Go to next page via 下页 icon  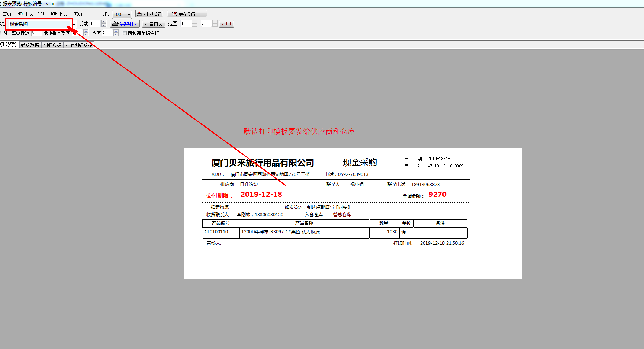pos(54,14)
